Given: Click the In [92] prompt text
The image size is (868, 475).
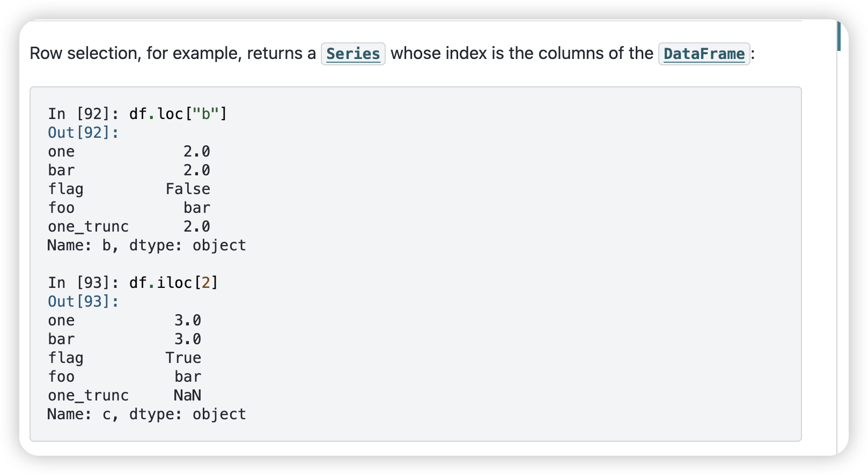Looking at the screenshot, I should pos(84,114).
